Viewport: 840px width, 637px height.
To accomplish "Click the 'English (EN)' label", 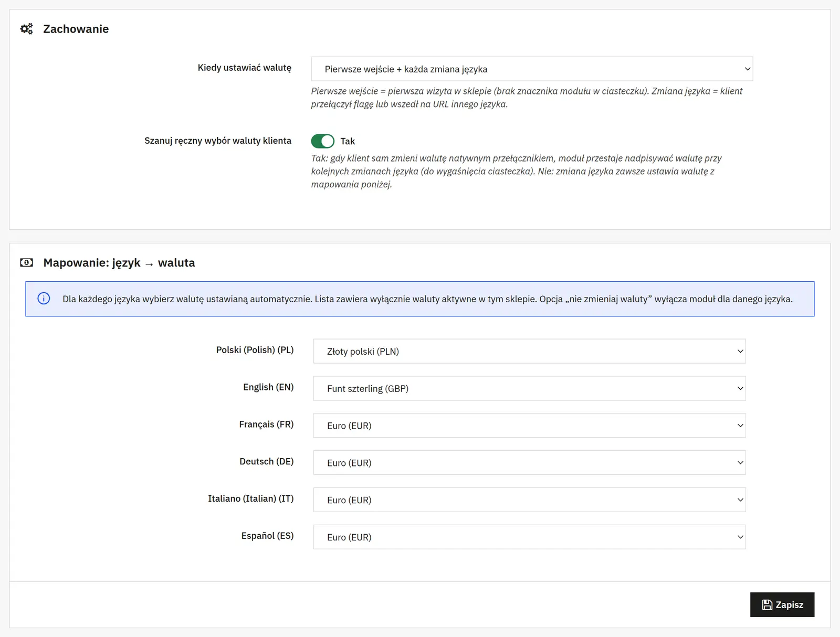I will (x=268, y=387).
